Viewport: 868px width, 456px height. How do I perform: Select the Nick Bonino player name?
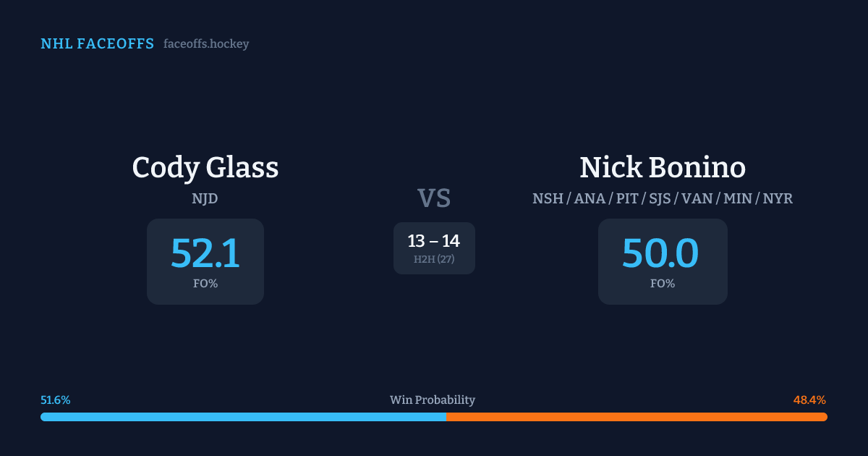[x=663, y=168]
